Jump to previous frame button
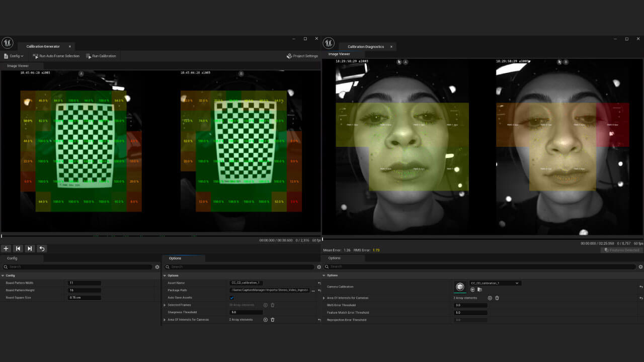This screenshot has width=644, height=362. (18, 248)
